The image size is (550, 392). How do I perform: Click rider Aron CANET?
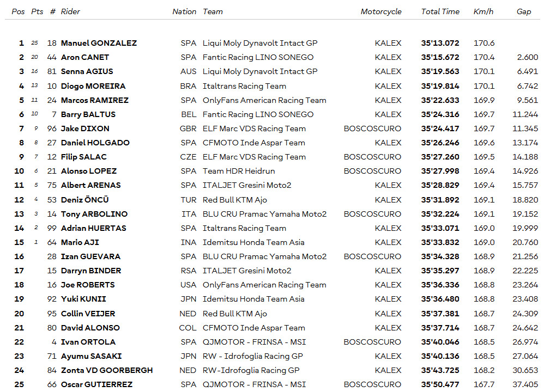click(x=85, y=57)
